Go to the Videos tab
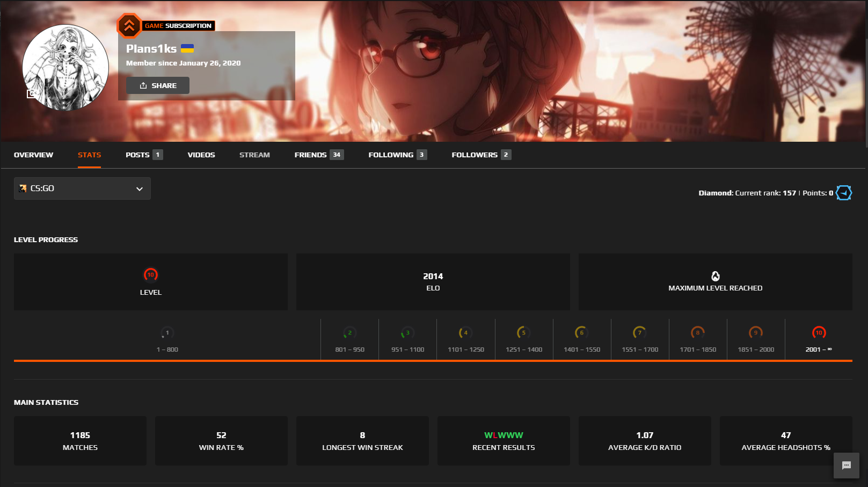868x487 pixels. (201, 155)
